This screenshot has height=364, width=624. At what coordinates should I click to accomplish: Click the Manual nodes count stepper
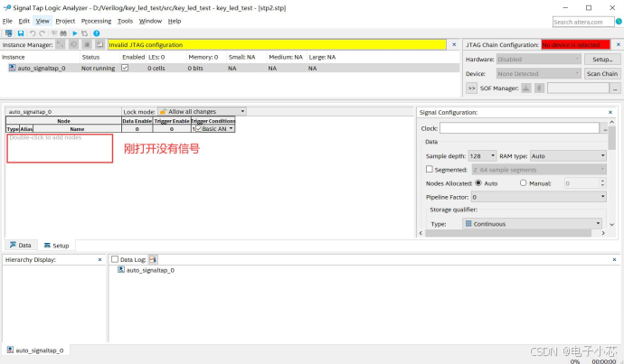602,183
